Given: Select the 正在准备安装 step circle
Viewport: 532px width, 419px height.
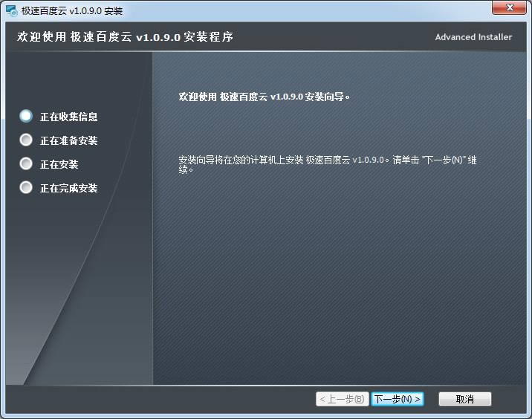Looking at the screenshot, I should (x=27, y=140).
